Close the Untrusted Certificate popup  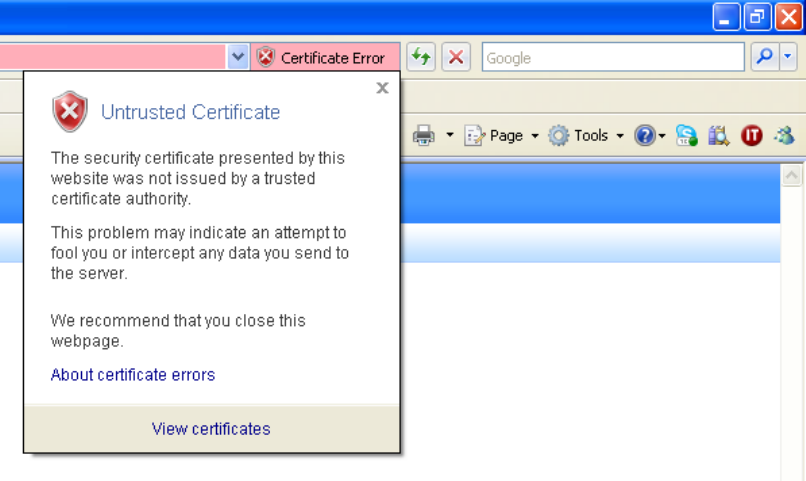pyautogui.click(x=382, y=88)
